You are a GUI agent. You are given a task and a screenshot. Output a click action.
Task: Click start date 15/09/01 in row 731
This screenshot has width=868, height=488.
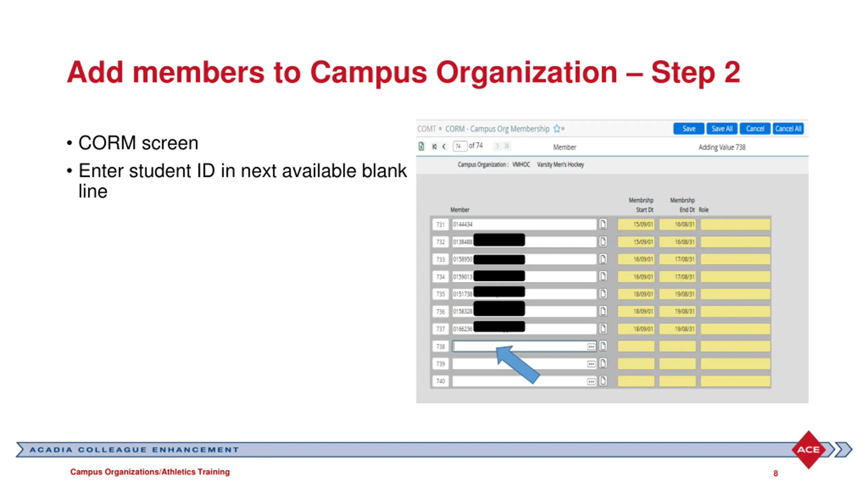point(636,224)
